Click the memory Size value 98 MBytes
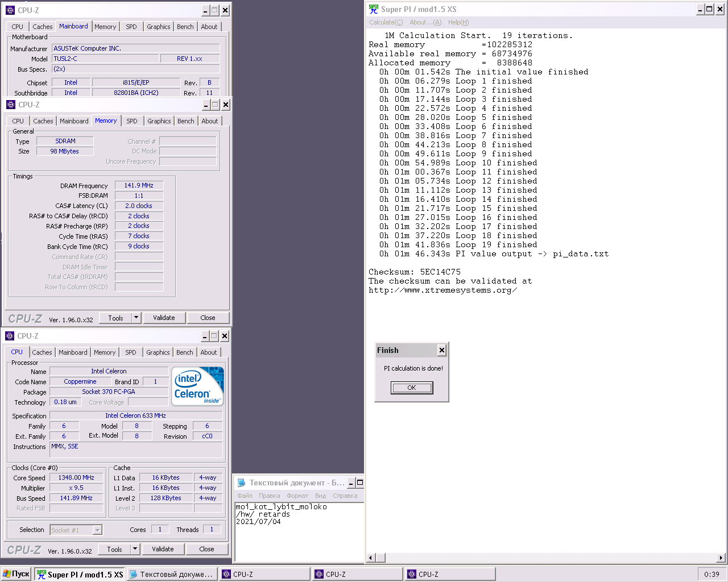 (x=65, y=151)
